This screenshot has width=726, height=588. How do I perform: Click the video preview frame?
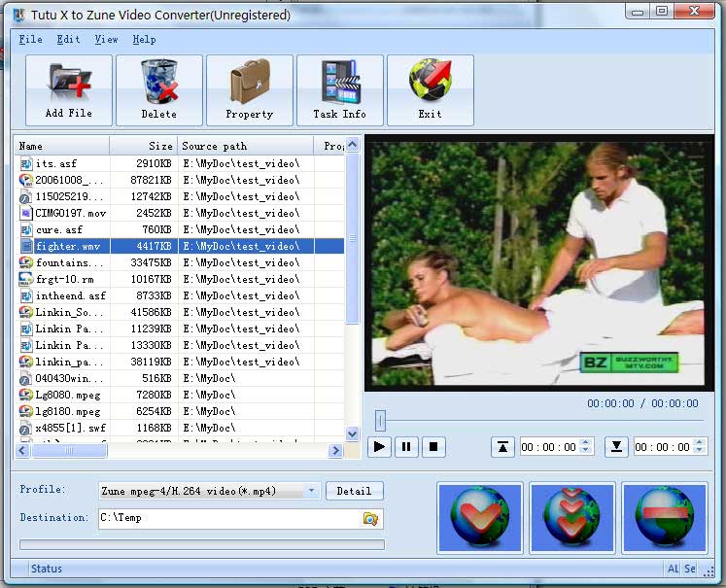pyautogui.click(x=538, y=263)
